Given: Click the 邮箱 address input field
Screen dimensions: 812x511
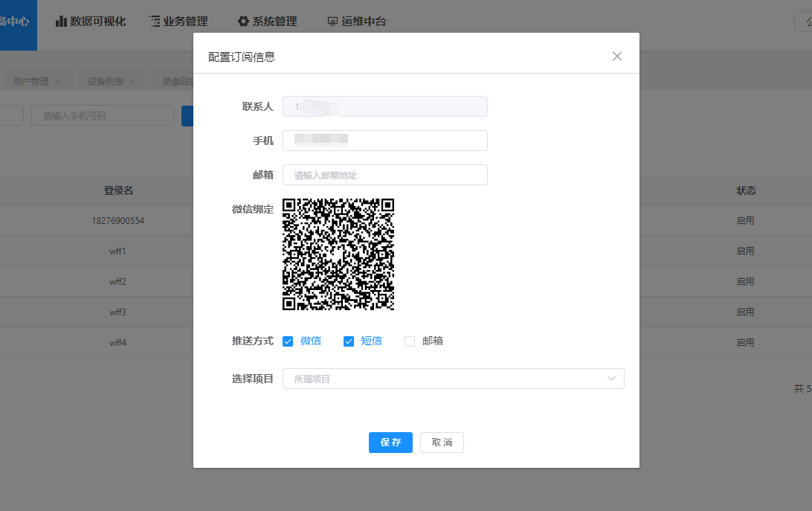Looking at the screenshot, I should [384, 175].
